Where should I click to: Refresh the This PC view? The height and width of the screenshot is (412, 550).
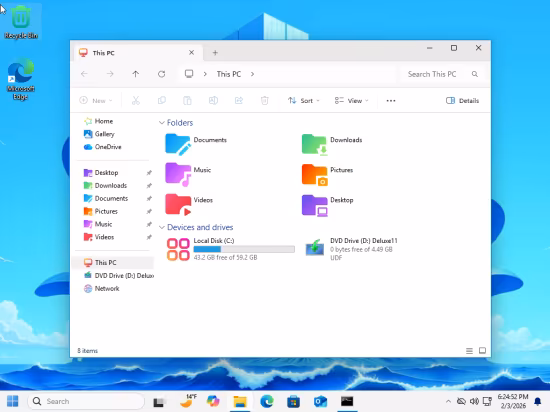coord(161,74)
